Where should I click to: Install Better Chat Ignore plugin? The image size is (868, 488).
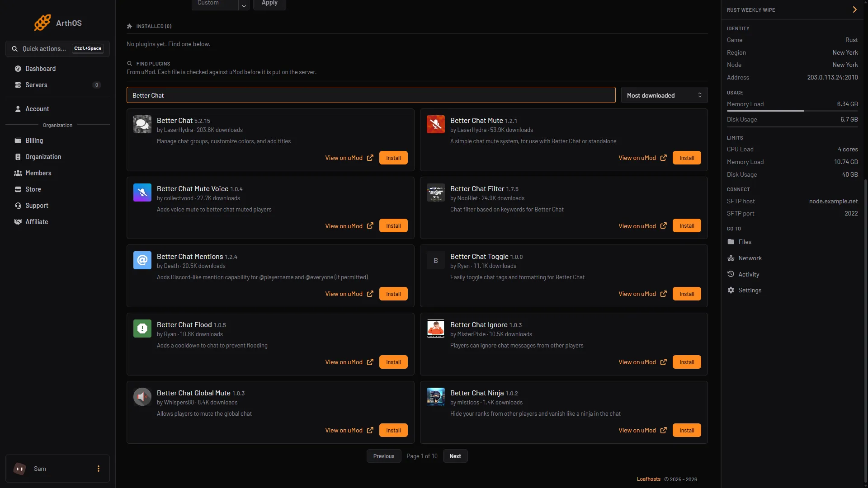687,362
